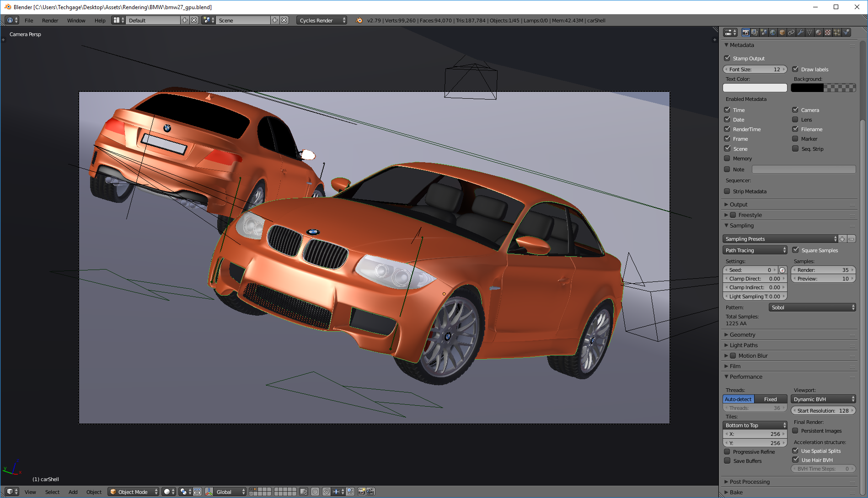Open the Constraints properties tab (chain icon)
Screen dimensions: 868x498
tap(791, 32)
